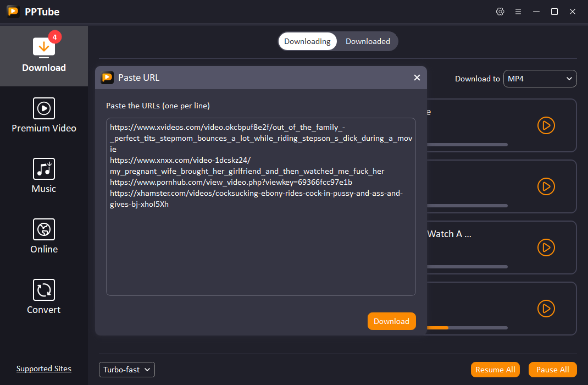This screenshot has width=588, height=385.
Task: Open the Premium Video section
Action: click(x=44, y=116)
